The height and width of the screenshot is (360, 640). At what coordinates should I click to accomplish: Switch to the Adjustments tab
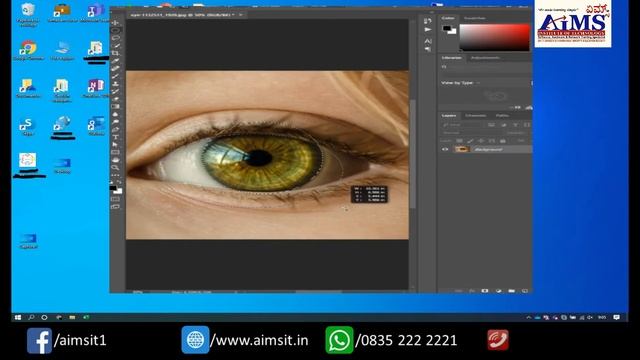(x=485, y=58)
